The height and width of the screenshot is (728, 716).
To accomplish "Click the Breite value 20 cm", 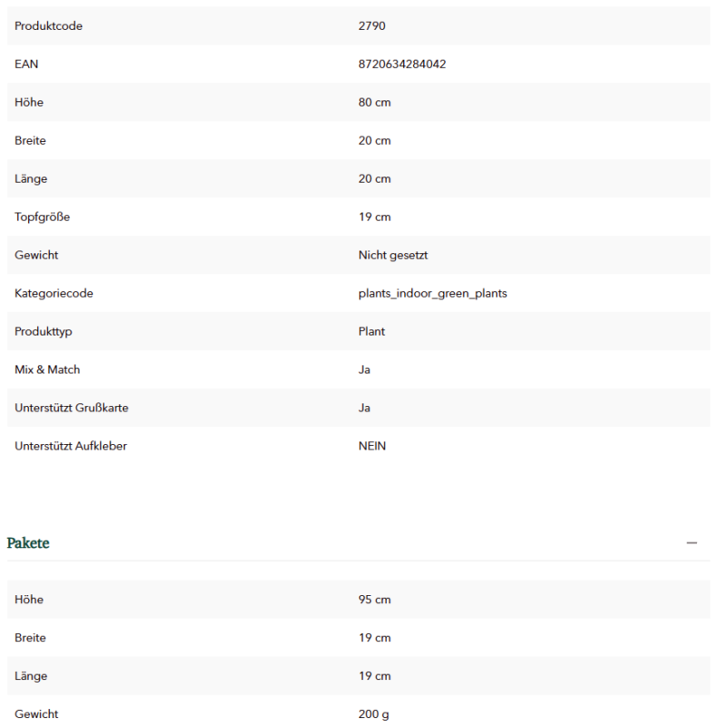I will [375, 141].
